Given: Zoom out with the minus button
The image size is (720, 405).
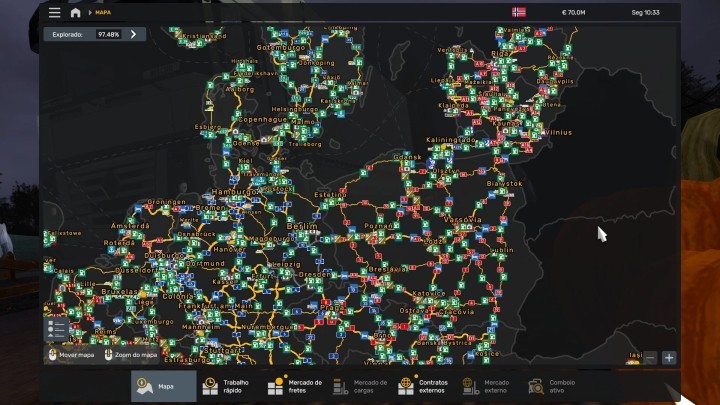Looking at the screenshot, I should click(650, 357).
